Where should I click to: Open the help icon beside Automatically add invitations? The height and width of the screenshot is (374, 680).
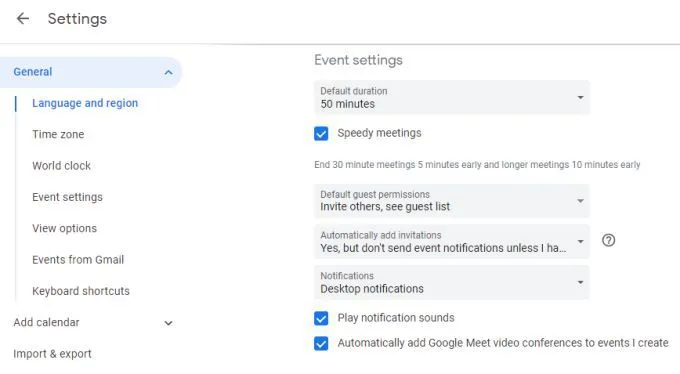(608, 240)
